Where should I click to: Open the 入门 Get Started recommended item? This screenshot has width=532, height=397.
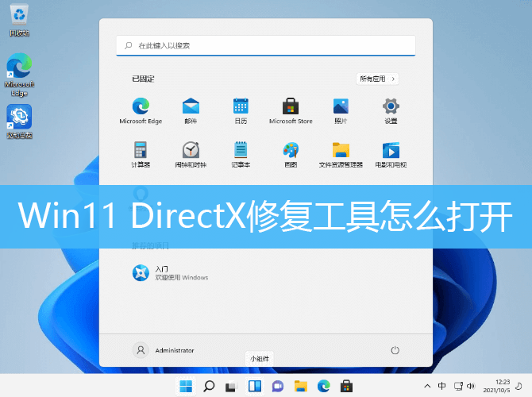click(170, 273)
